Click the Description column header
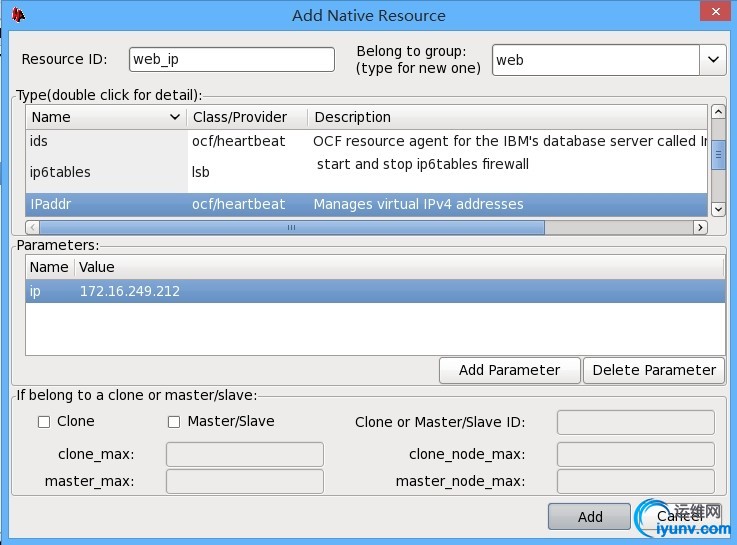Viewport: 737px width, 545px height. tap(508, 117)
